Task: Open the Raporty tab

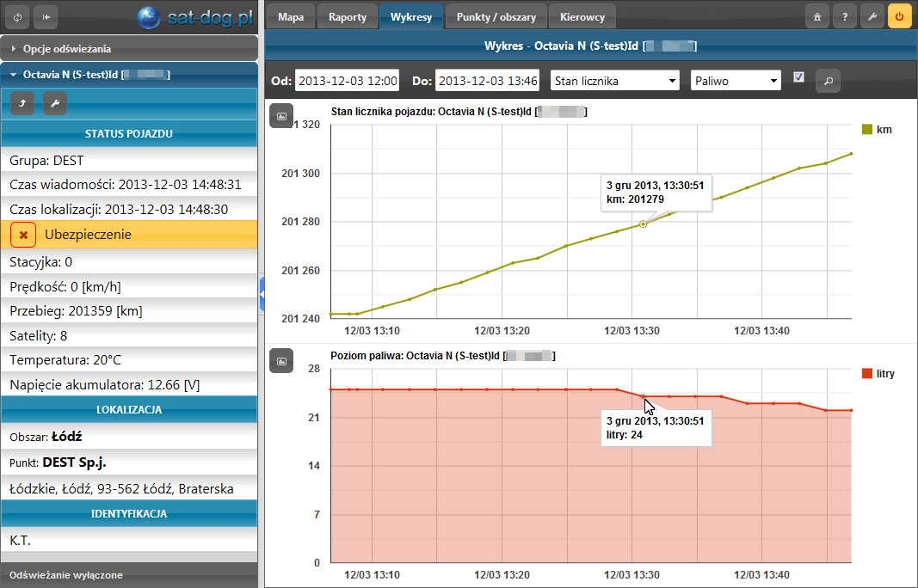Action: [347, 16]
